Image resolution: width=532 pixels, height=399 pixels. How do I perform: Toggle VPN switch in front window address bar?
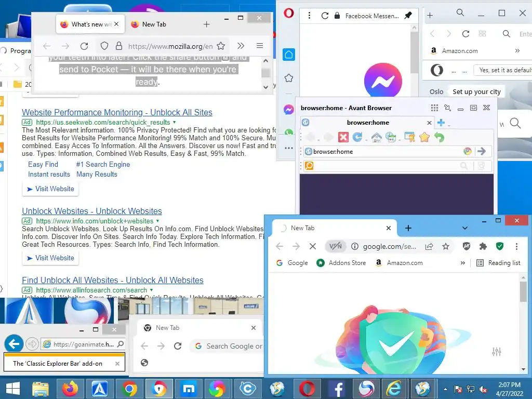point(335,246)
